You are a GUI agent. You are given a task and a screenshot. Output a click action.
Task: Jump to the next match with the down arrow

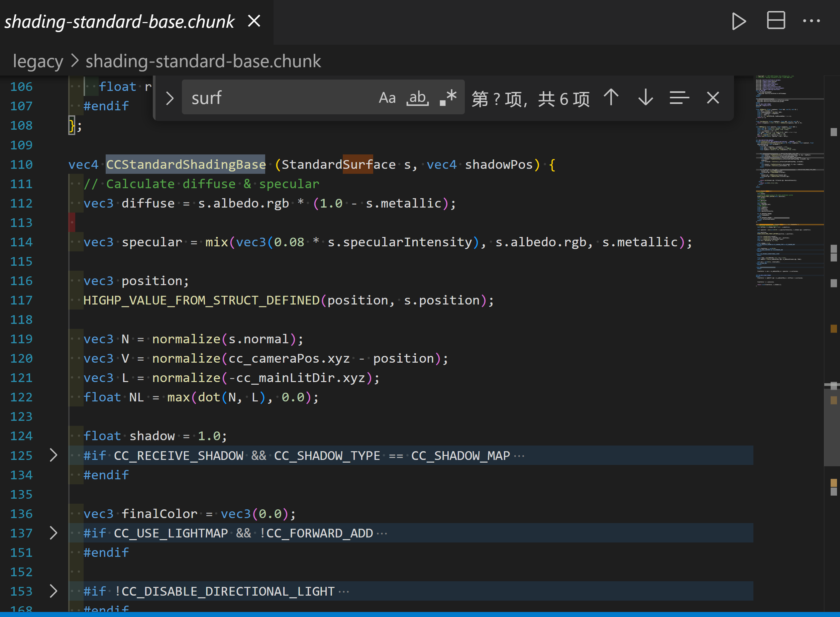tap(645, 98)
